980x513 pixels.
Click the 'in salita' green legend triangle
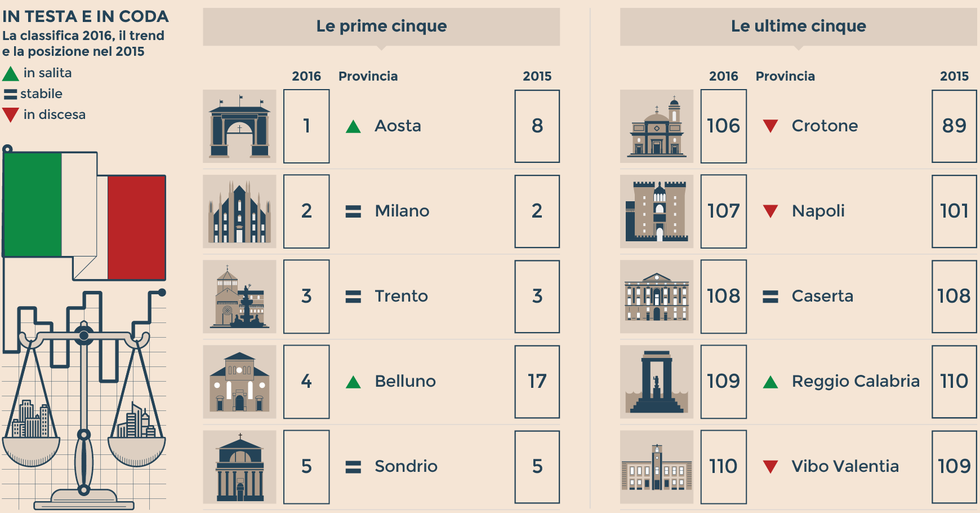(x=11, y=74)
